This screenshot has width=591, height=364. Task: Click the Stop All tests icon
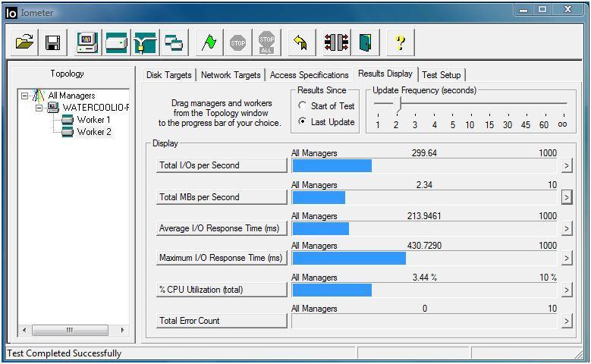266,42
